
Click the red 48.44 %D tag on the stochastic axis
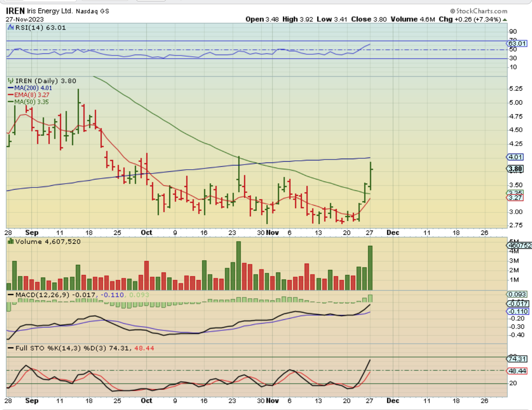(x=517, y=371)
